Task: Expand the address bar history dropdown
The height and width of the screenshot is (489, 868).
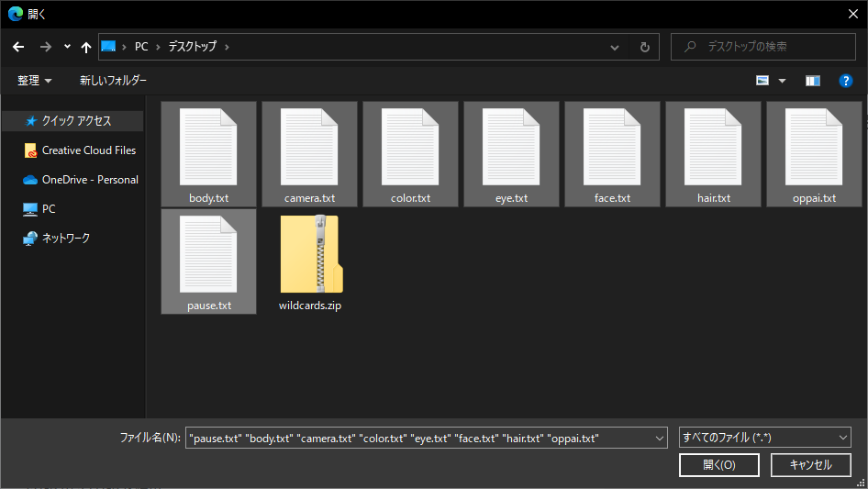Action: [x=614, y=47]
